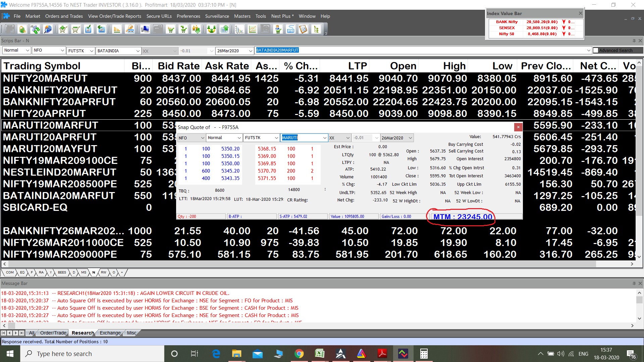Click the blue bar graph toolbar icon
644x362 pixels.
pos(239,29)
